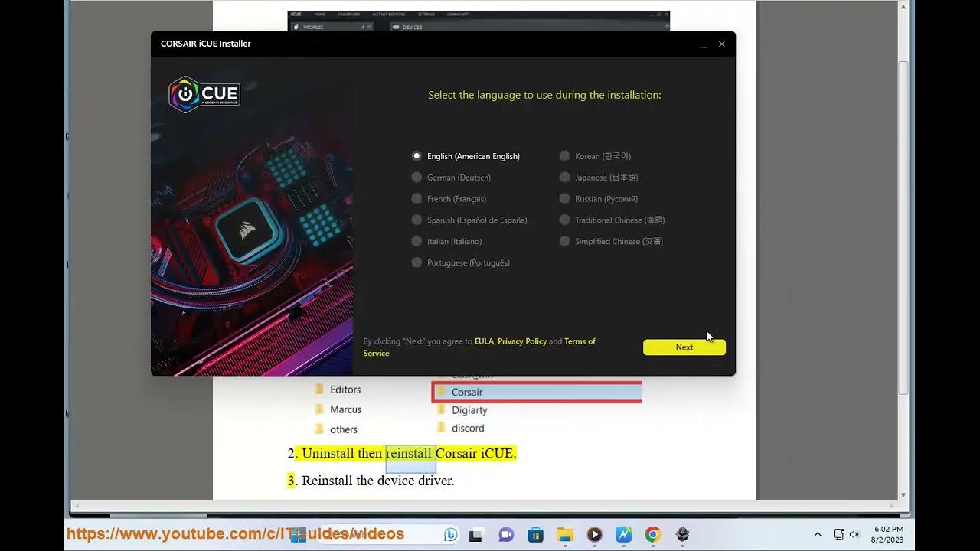Click the document scrollbar down arrow
This screenshot has width=980, height=551.
903,495
